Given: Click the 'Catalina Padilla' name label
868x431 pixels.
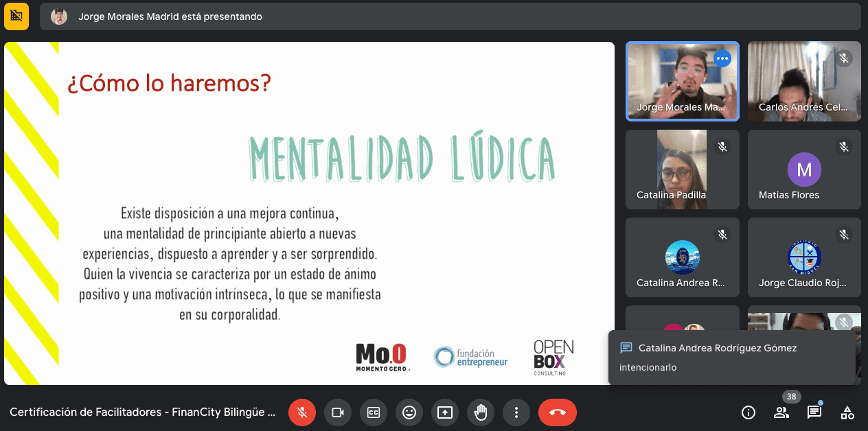Looking at the screenshot, I should pos(671,195).
